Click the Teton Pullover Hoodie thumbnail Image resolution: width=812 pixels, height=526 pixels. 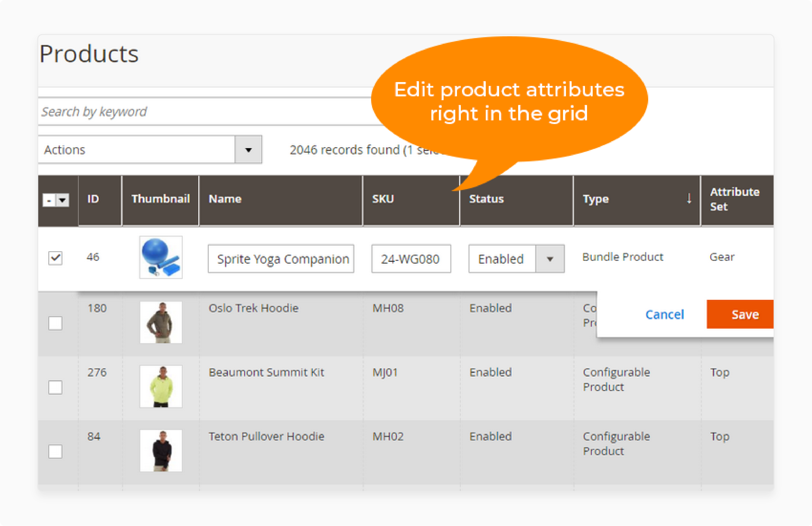coord(161,451)
